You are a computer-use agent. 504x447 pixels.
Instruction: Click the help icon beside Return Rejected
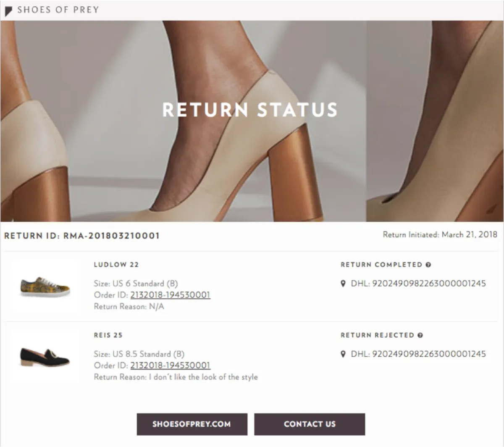tap(420, 335)
